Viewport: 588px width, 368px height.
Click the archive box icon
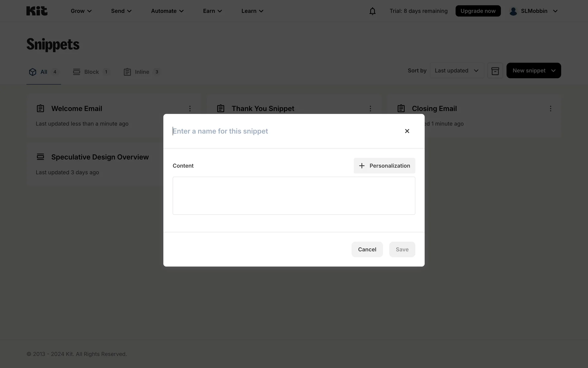click(x=495, y=71)
